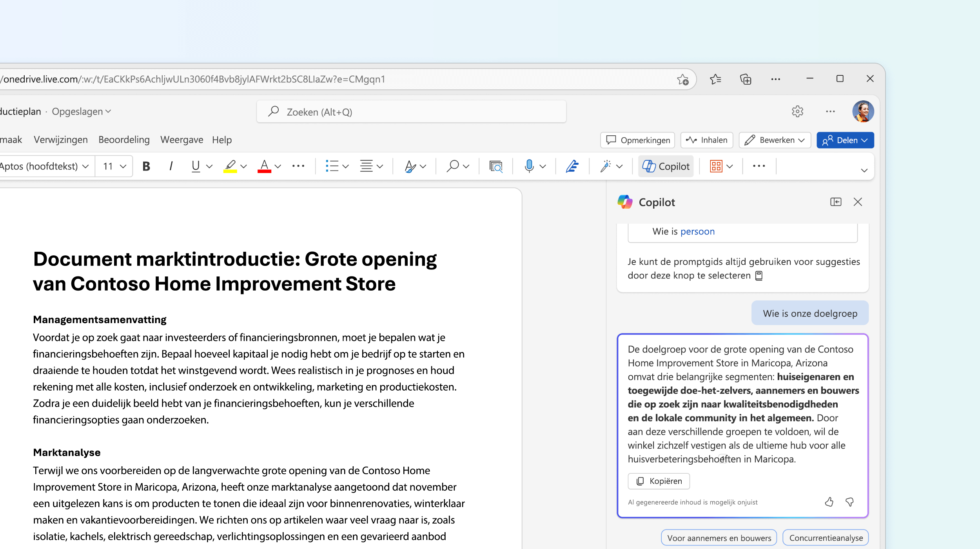The width and height of the screenshot is (980, 549).
Task: Apply red font color
Action: pos(265,166)
